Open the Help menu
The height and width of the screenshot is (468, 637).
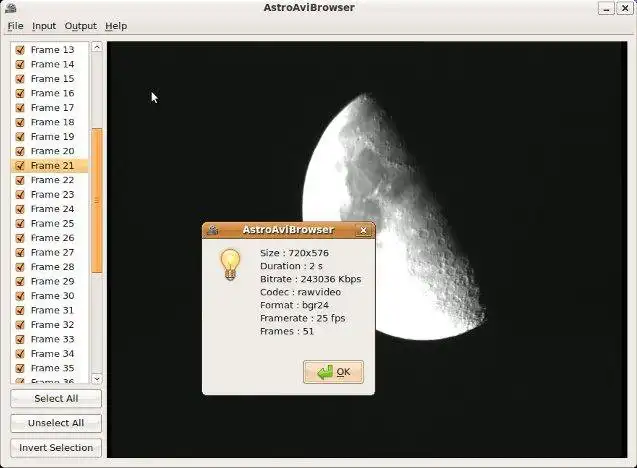point(116,26)
